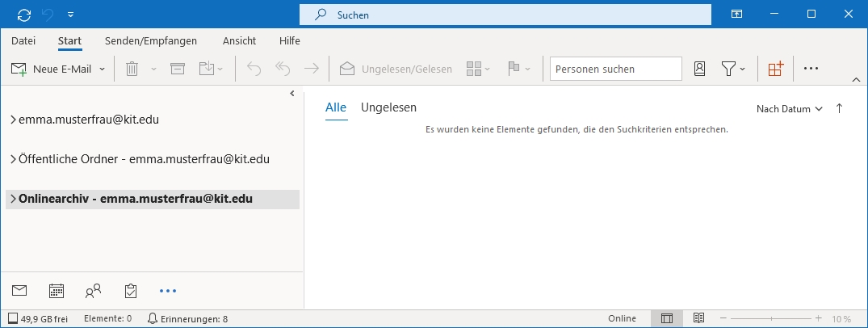Reverse sort order with the arrow
This screenshot has height=328, width=868.
click(839, 109)
